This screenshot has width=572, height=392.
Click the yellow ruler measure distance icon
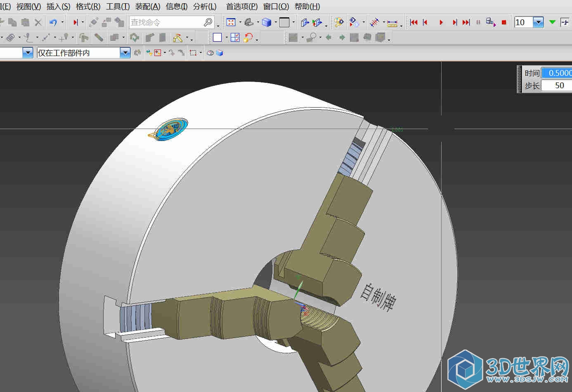pos(392,23)
